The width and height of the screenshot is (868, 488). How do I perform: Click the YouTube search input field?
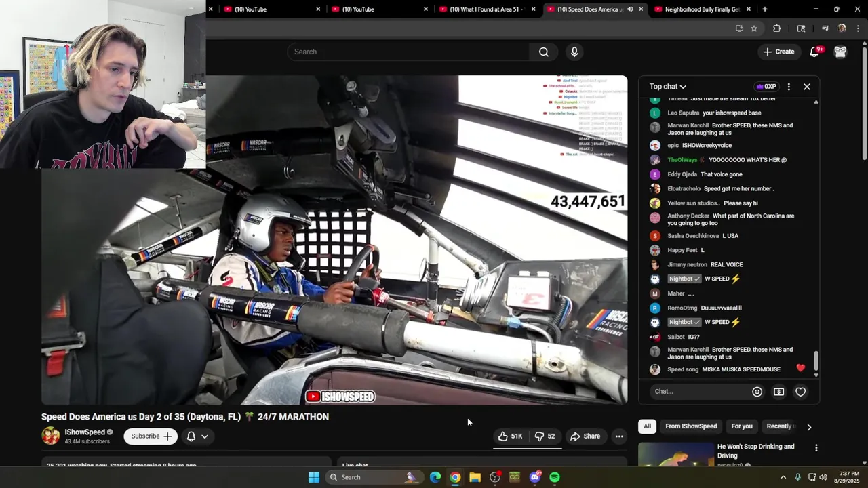tap(408, 52)
